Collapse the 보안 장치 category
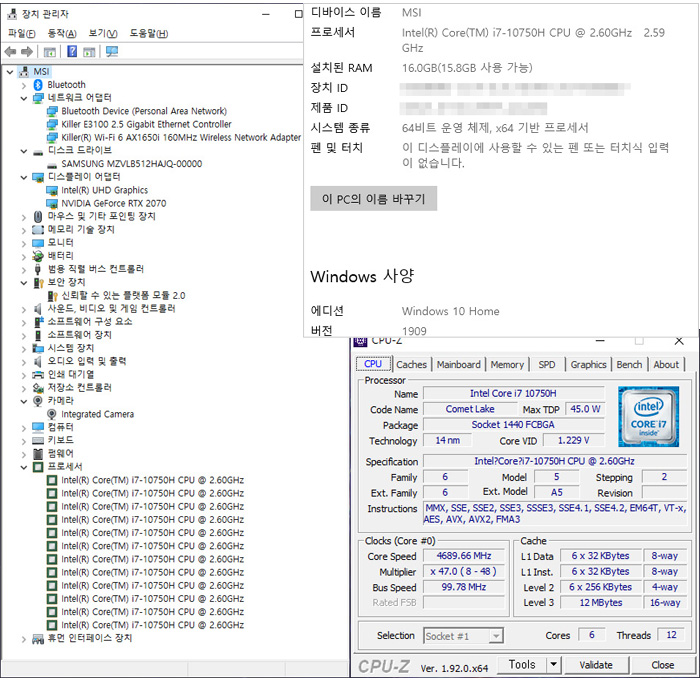This screenshot has width=700, height=681. coord(24,283)
